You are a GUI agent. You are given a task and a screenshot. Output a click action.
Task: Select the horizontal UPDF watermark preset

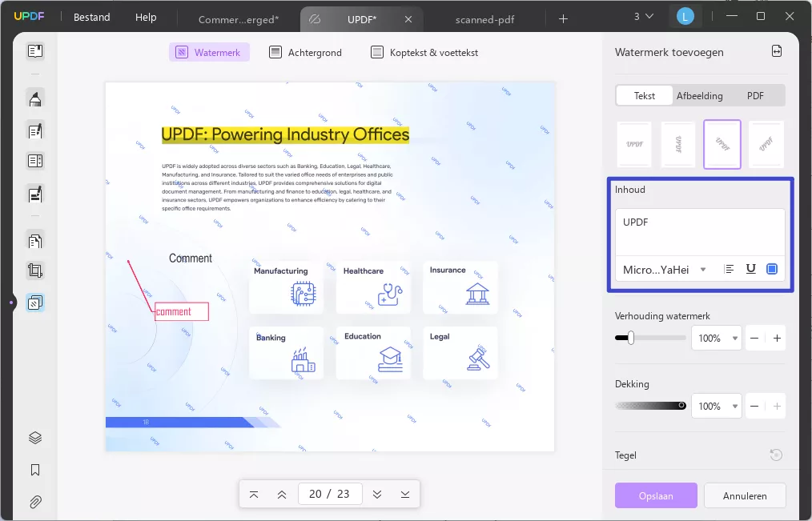pos(634,144)
